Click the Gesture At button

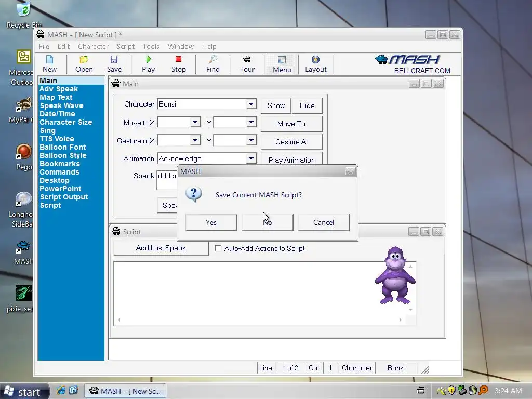click(291, 142)
